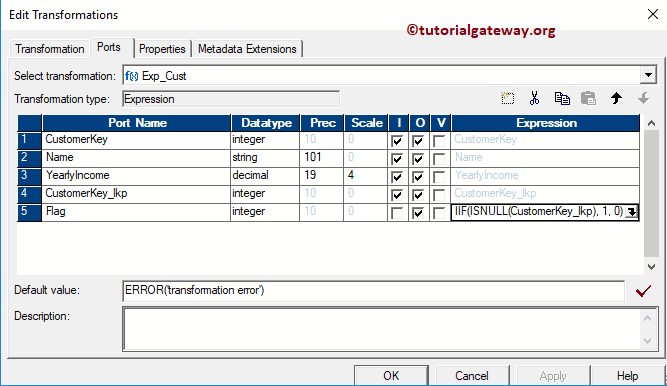
Task: Enable input checkbox for Flag port
Action: [397, 213]
